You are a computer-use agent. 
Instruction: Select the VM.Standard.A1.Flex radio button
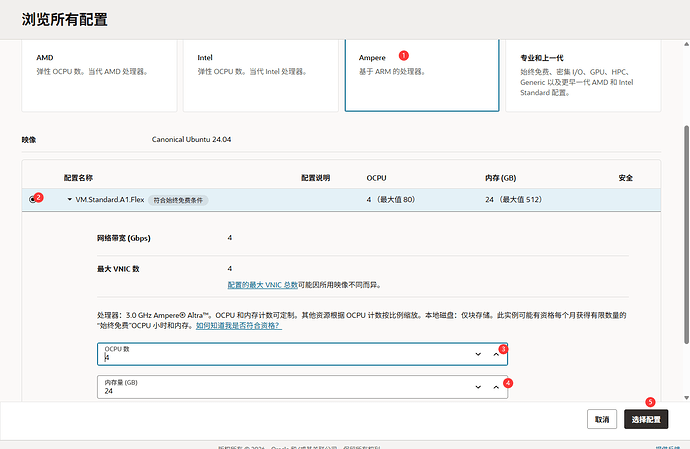point(33,199)
